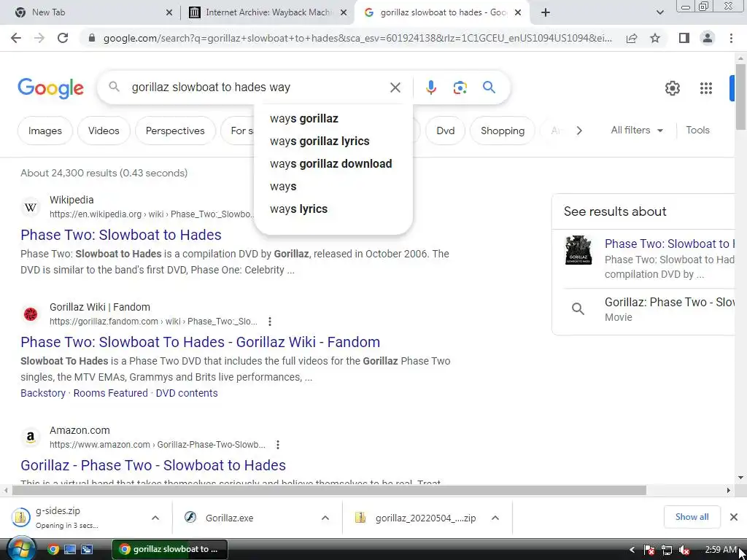
Task: Select the Images filter
Action: 44,131
